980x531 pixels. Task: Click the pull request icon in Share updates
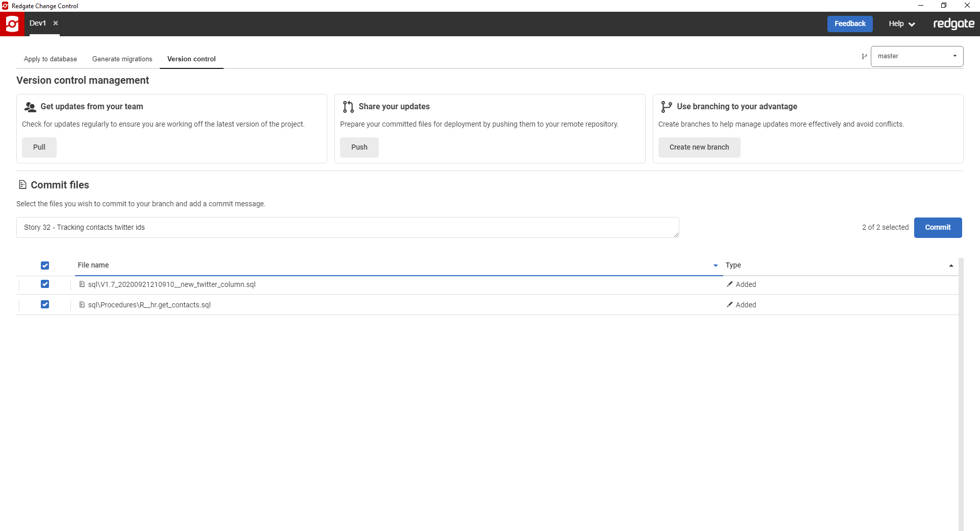point(348,107)
